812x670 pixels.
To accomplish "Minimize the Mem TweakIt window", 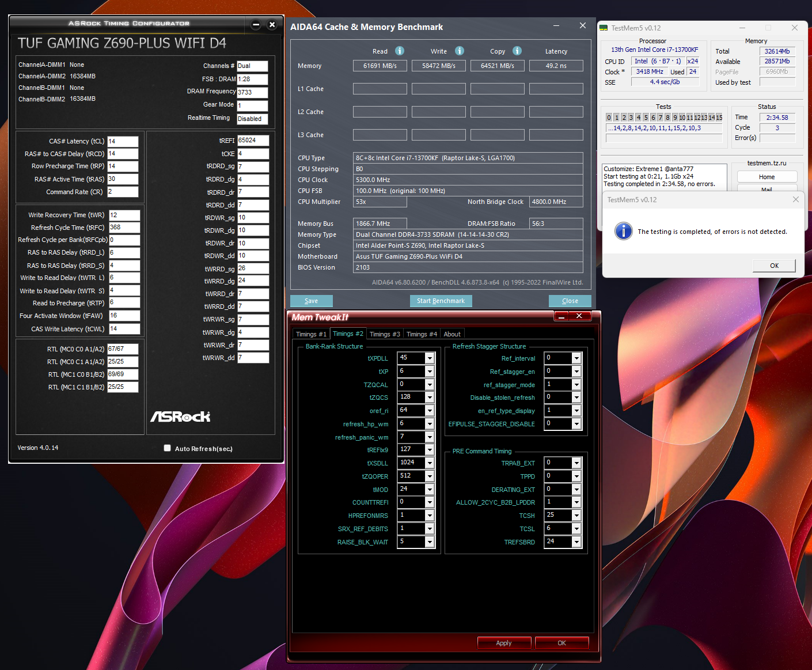I will coord(561,316).
